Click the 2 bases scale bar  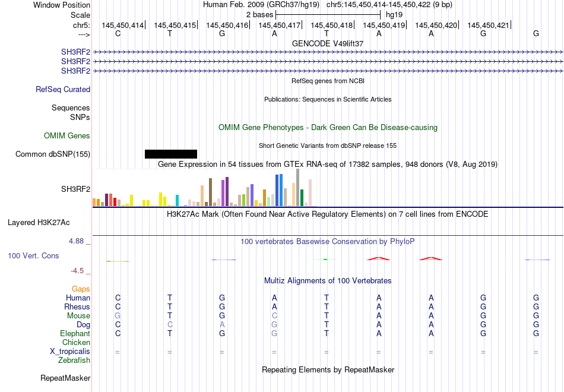click(328, 15)
